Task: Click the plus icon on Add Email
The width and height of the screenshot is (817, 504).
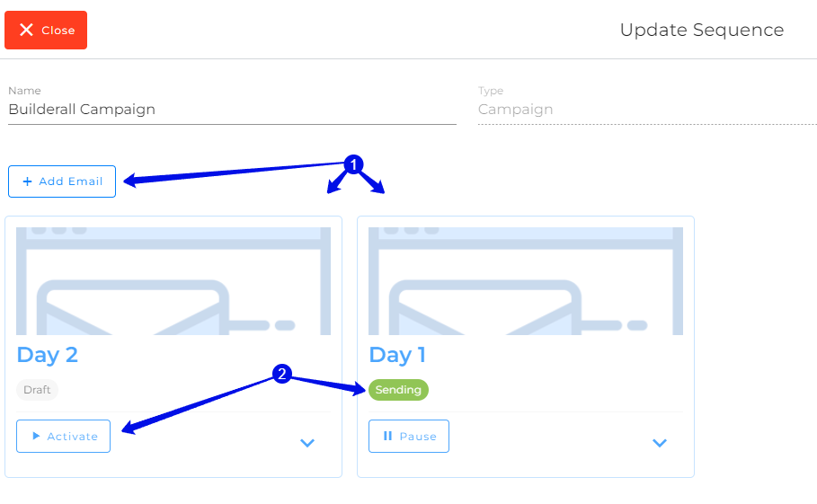Action: click(x=28, y=181)
